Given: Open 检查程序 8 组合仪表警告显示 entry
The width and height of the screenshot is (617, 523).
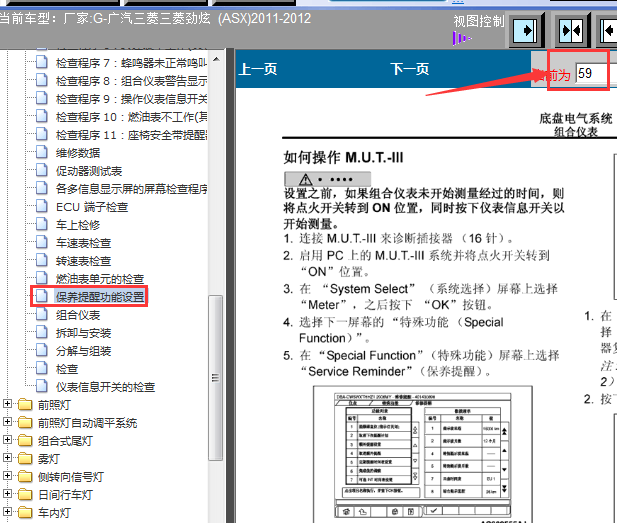Looking at the screenshot, I should click(131, 81).
